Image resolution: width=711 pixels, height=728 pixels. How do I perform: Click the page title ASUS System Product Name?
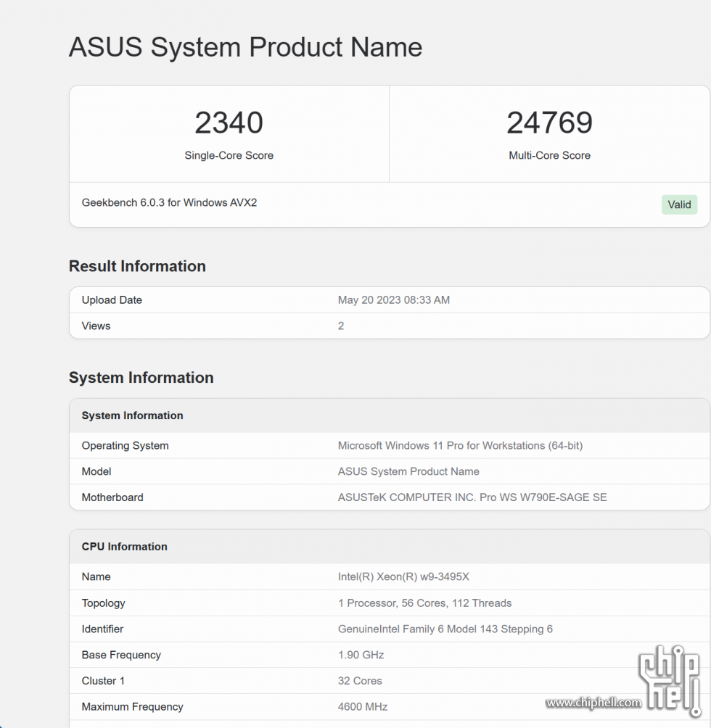(x=245, y=47)
